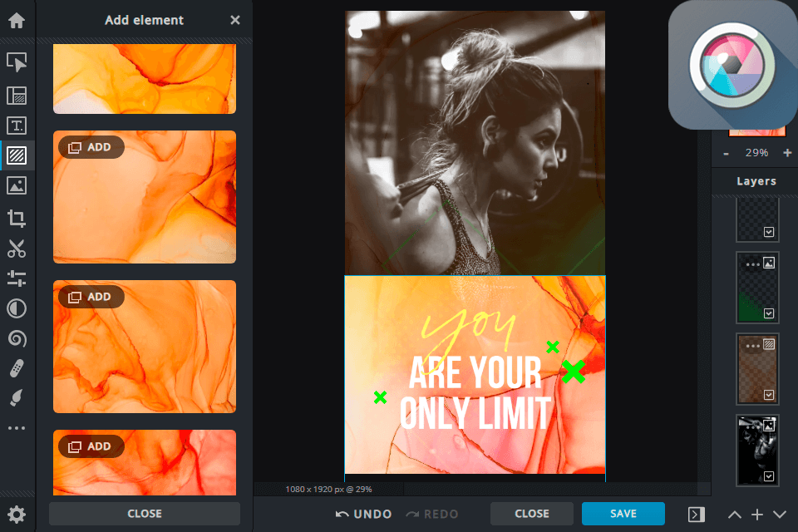This screenshot has width=798, height=532.
Task: Toggle visibility checkbox of top layer
Action: (x=768, y=232)
